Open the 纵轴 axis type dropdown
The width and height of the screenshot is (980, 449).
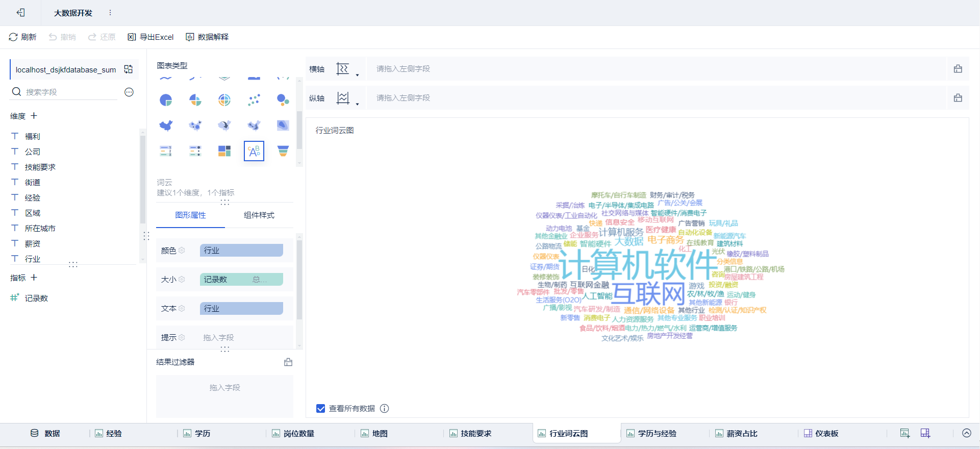pyautogui.click(x=347, y=98)
